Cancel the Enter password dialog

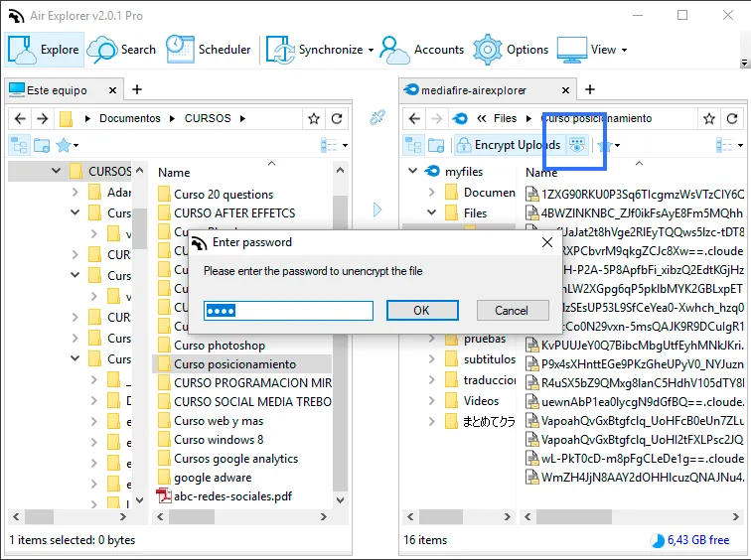[512, 311]
